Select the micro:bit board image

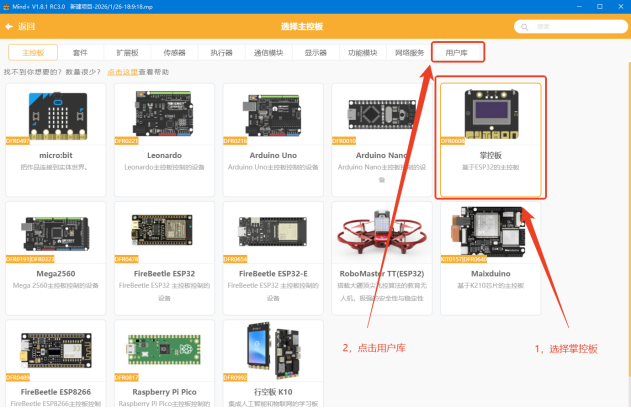[58, 116]
